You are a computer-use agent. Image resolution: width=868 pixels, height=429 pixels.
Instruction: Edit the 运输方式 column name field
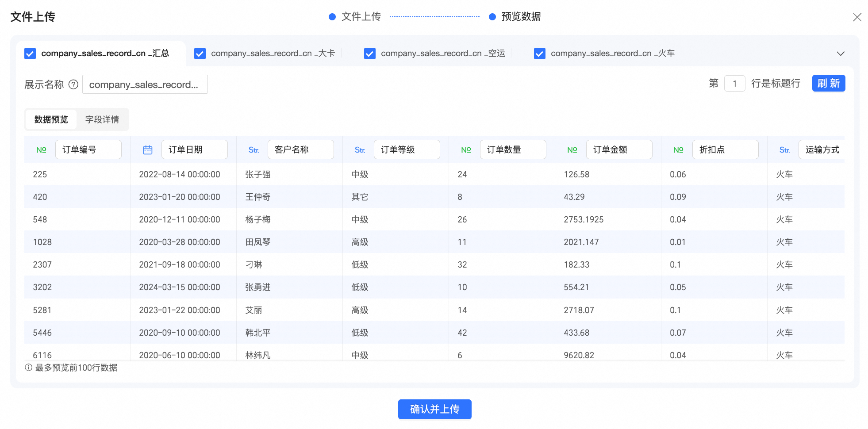coord(822,149)
